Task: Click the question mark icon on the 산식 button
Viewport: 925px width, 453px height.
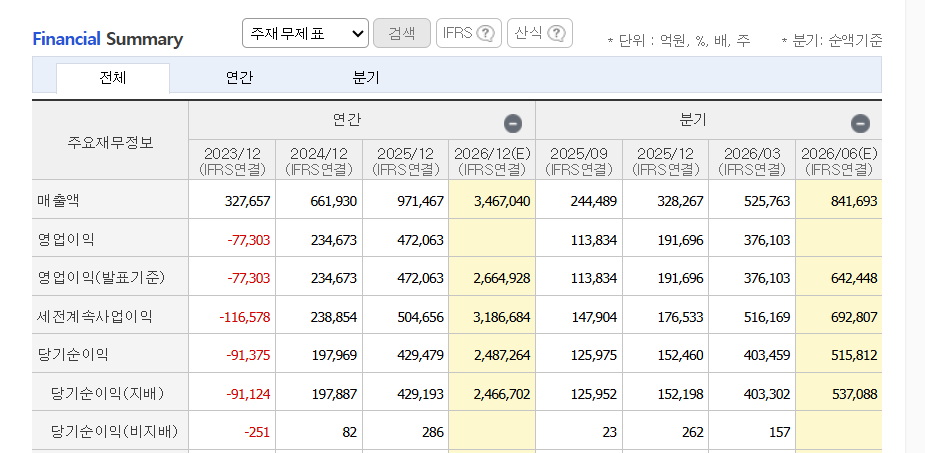Action: pyautogui.click(x=556, y=34)
